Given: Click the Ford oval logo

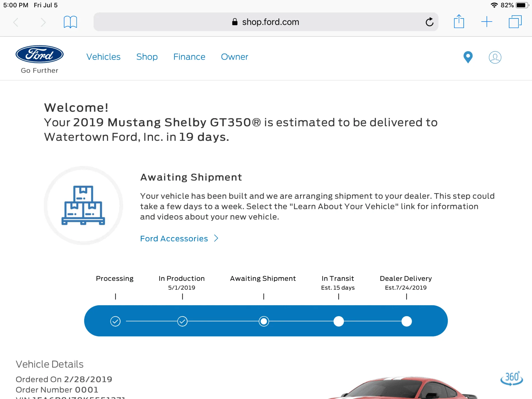Looking at the screenshot, I should [x=39, y=54].
